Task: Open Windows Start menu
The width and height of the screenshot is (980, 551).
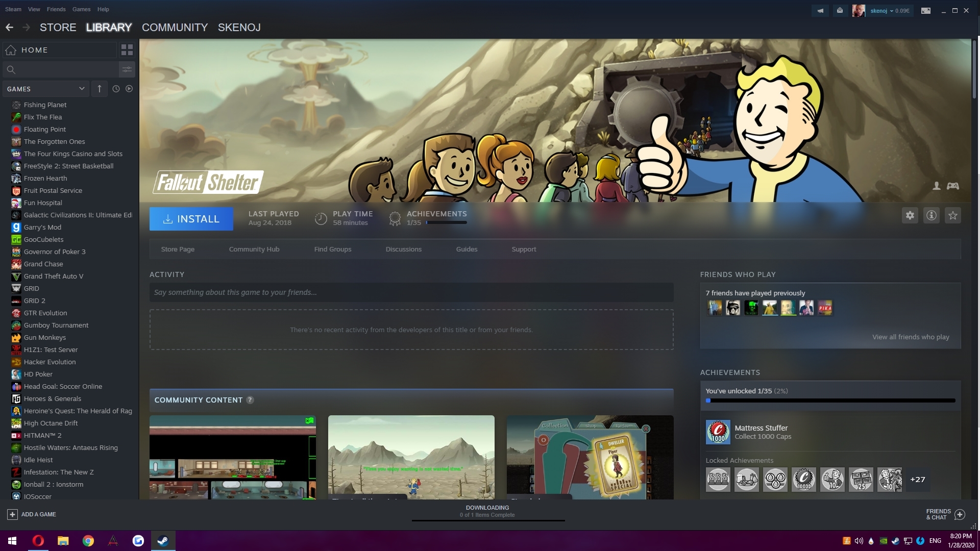Action: point(12,541)
